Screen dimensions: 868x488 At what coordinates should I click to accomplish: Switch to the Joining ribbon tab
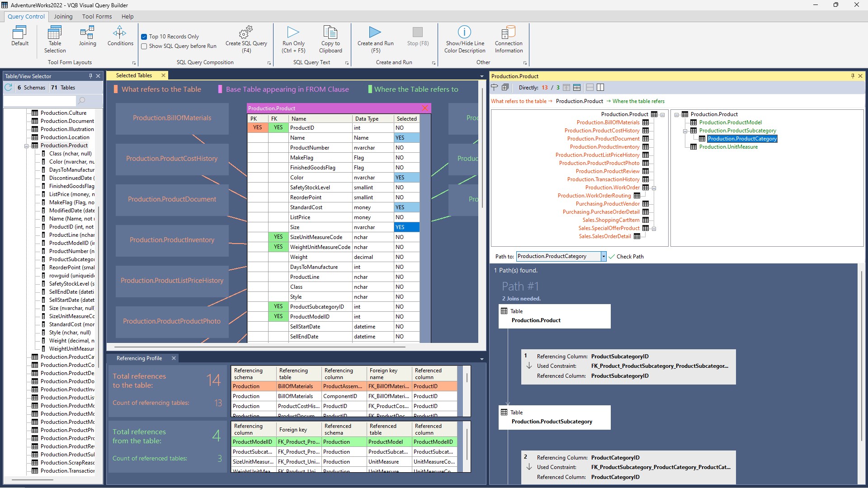pos(63,16)
